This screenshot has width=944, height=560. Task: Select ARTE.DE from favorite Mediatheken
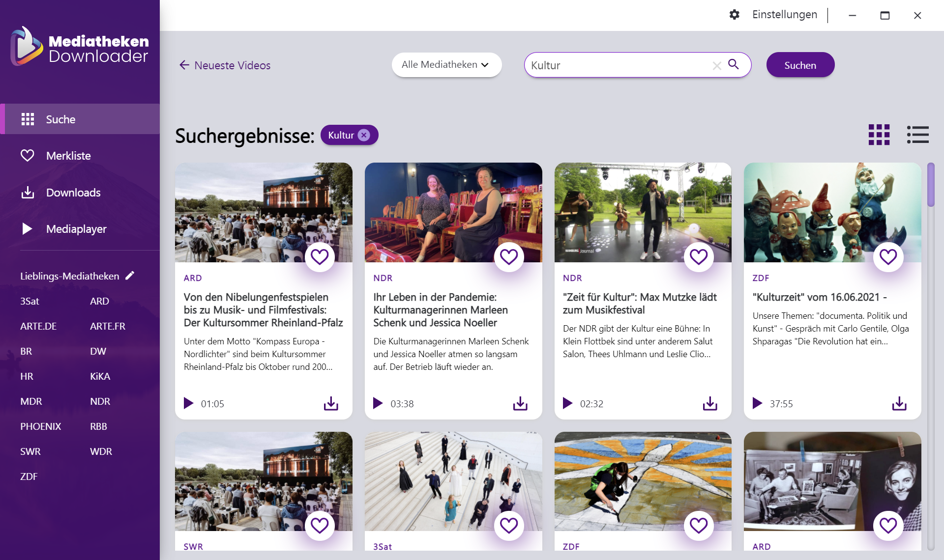(38, 326)
